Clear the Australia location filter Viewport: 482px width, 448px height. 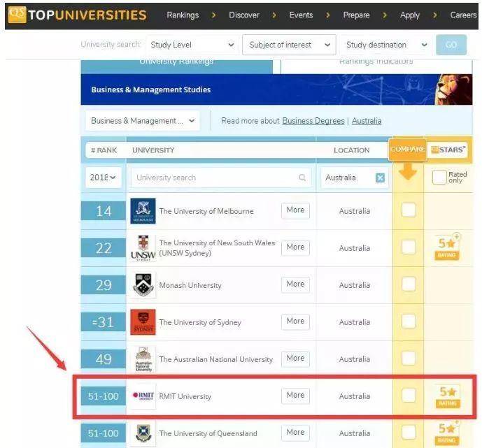tap(380, 178)
